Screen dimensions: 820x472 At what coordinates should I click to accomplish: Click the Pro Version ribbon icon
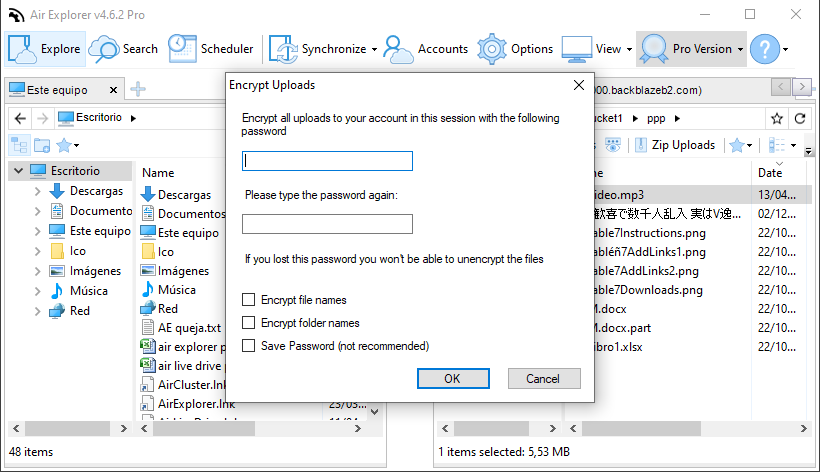pos(654,49)
